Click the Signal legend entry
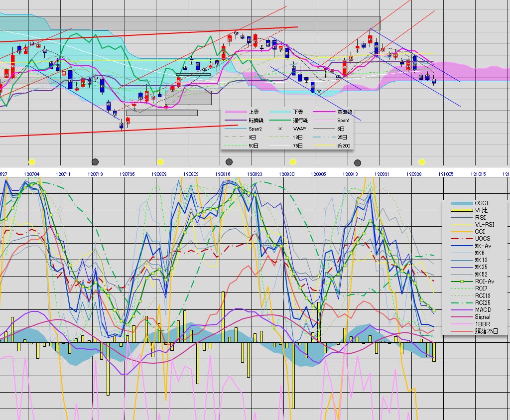Image resolution: width=510 pixels, height=420 pixels. (x=483, y=317)
